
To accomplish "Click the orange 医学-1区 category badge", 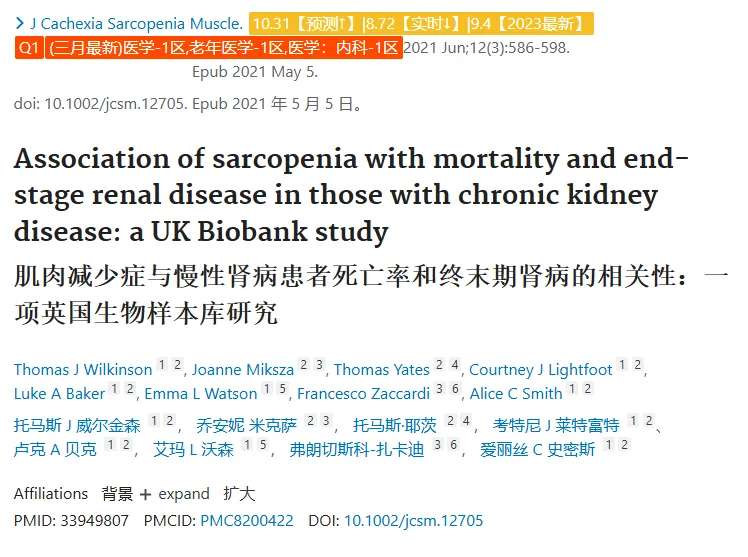I will coord(224,48).
